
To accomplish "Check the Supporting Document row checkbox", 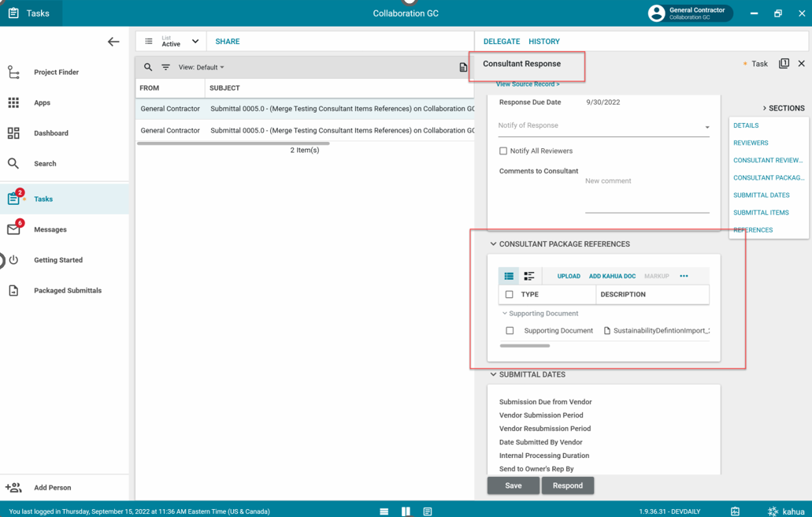I will 510,331.
